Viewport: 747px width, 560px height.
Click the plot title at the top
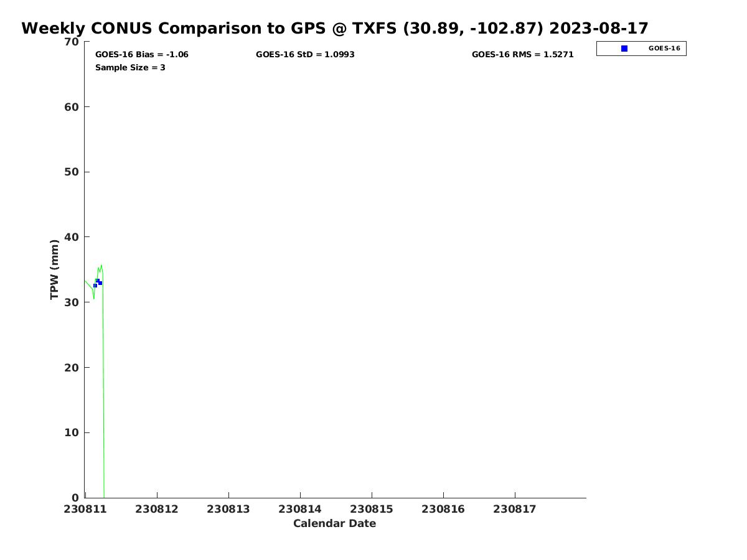point(335,29)
